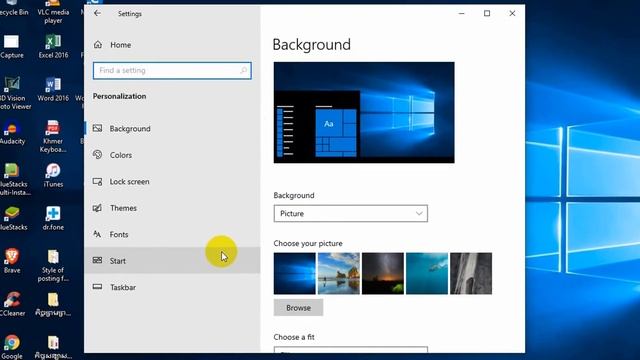The image size is (640, 360).
Task: Click the Taskbar icon in sidebar
Action: 98,287
